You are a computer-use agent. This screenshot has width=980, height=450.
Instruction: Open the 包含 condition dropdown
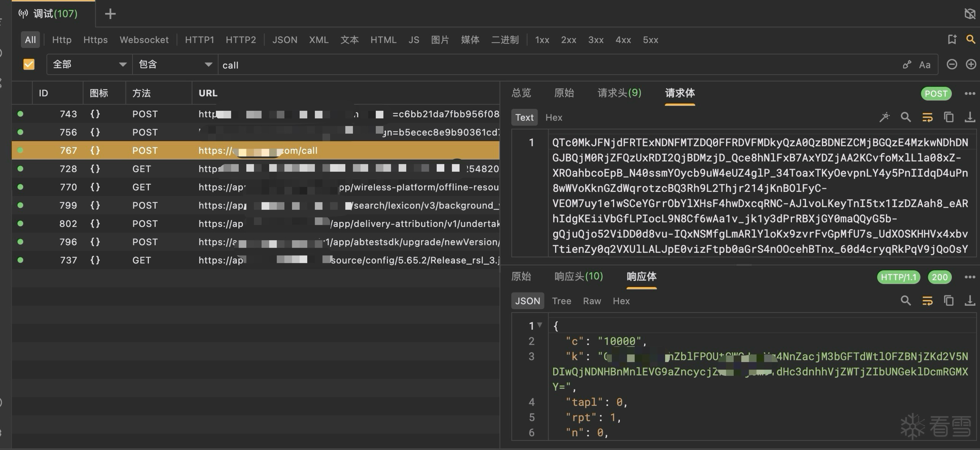175,64
